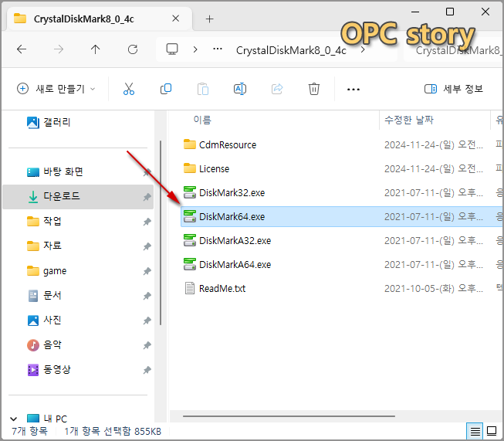The width and height of the screenshot is (504, 441).
Task: Click the horizontal scrollbar in file list
Action: point(289,416)
